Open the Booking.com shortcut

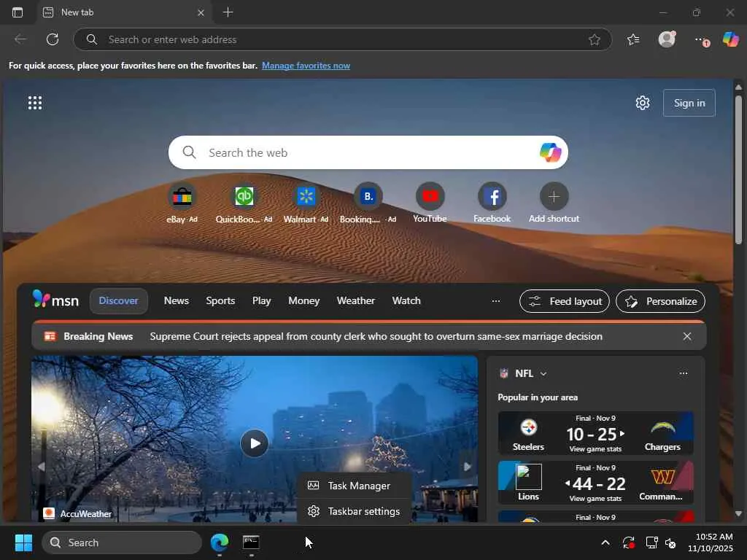point(368,203)
